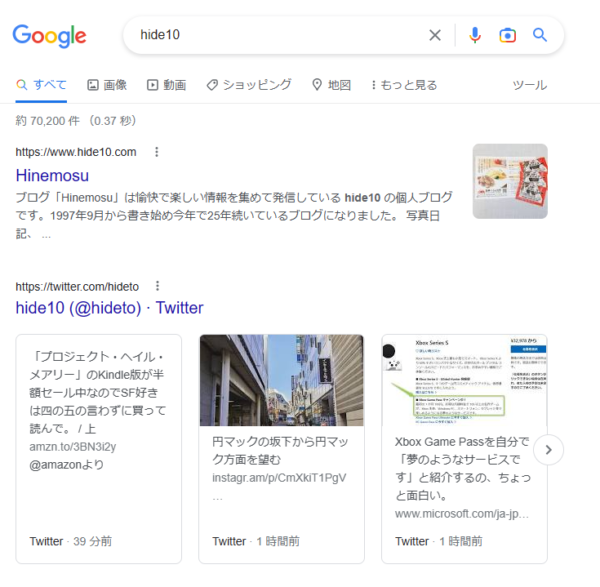This screenshot has width=600, height=587.
Task: Open ショッピング shopping tab
Action: [249, 85]
